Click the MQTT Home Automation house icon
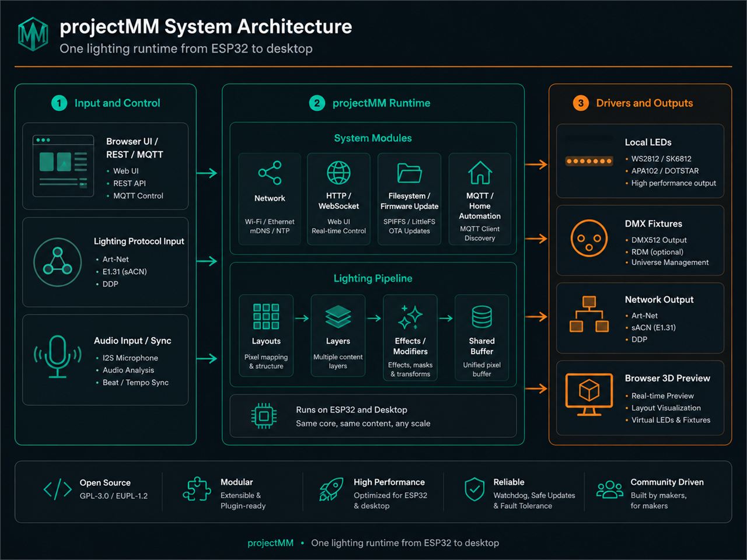Viewport: 747px width, 560px height. point(480,173)
